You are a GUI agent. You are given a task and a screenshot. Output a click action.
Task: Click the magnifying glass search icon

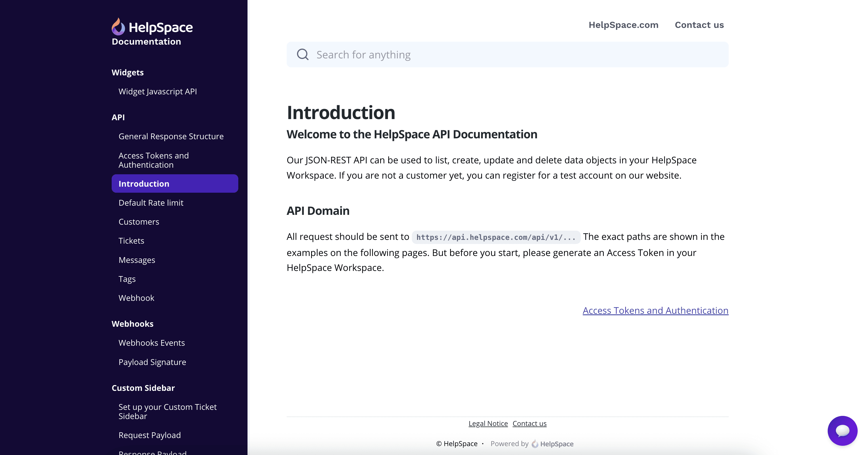[302, 55]
